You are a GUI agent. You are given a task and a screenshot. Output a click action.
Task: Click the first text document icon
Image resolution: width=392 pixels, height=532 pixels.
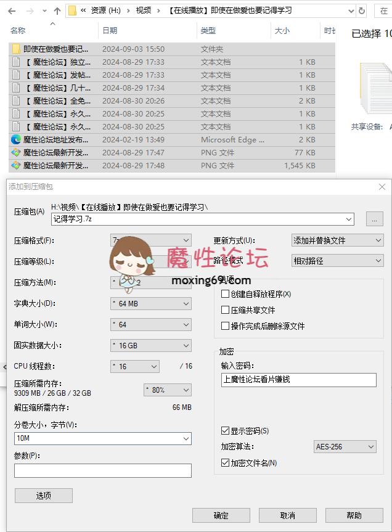[16, 62]
